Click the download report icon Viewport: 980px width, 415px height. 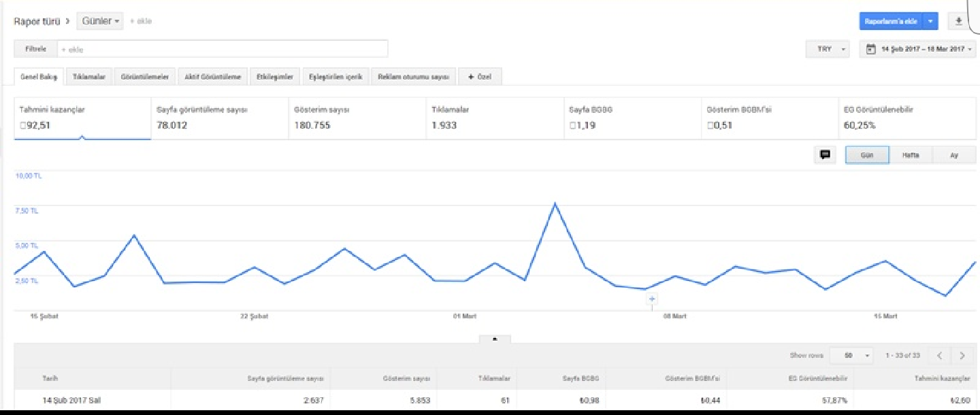(x=958, y=21)
